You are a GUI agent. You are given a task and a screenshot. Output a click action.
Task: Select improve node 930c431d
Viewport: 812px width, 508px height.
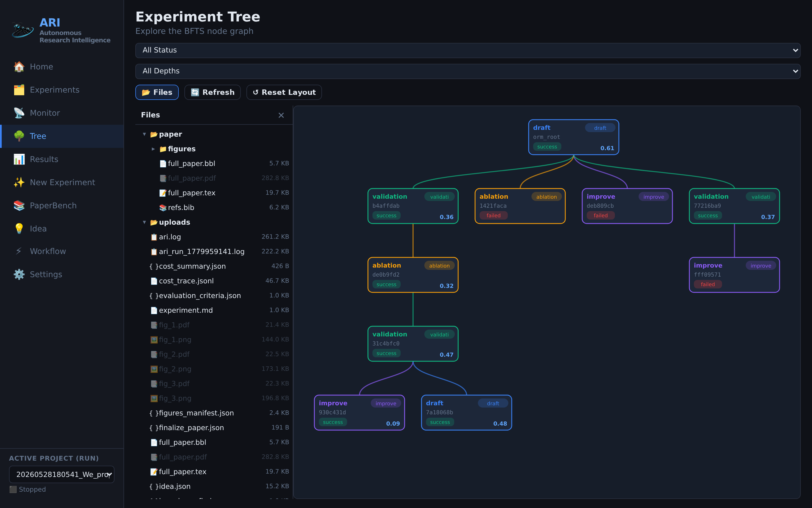359,413
